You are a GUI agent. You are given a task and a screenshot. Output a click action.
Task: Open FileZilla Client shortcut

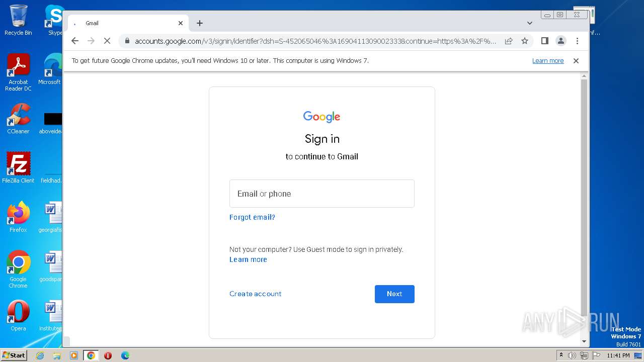18,167
